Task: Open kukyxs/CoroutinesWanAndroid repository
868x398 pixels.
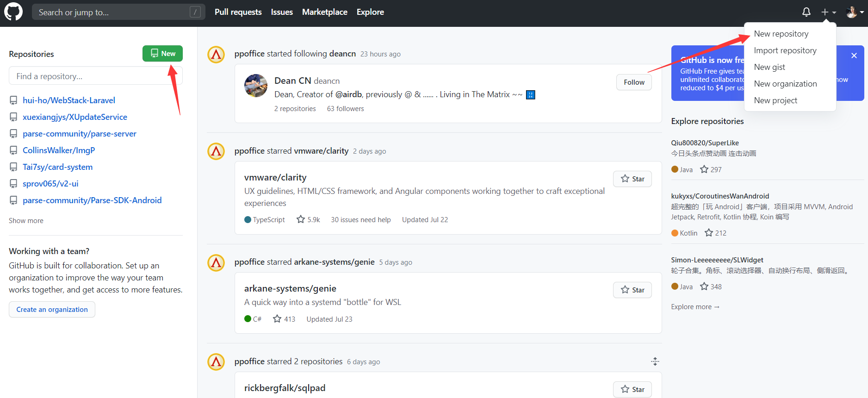Action: [720, 196]
